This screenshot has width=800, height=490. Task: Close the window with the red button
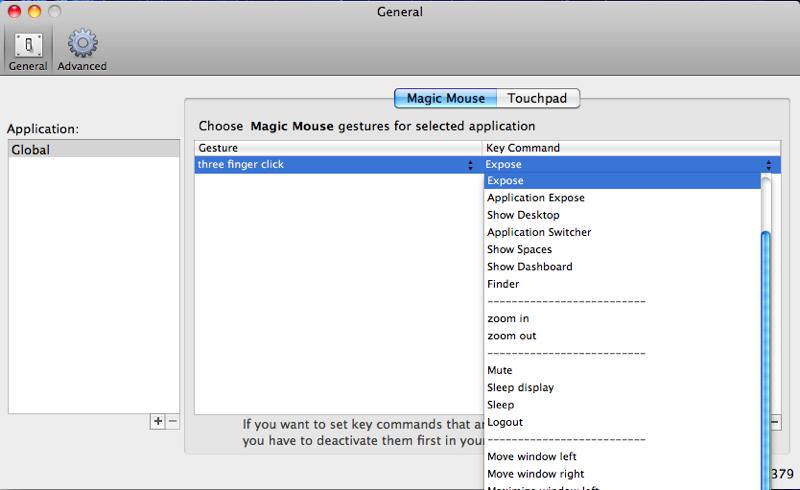[x=14, y=11]
